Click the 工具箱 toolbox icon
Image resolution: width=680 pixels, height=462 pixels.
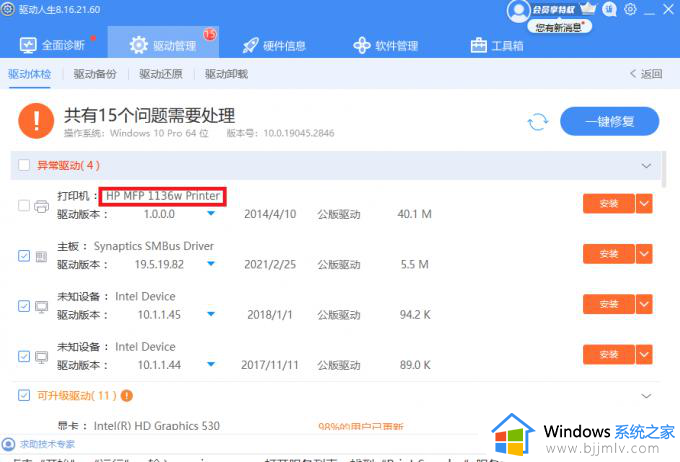[x=478, y=45]
